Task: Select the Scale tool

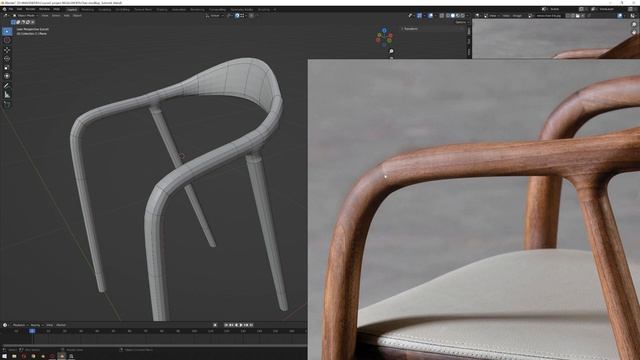Action: click(7, 67)
